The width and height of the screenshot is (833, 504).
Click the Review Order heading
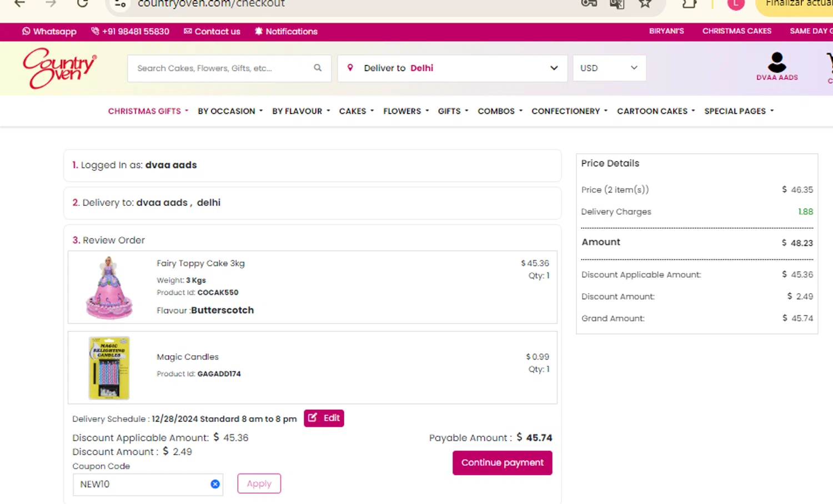pos(108,240)
